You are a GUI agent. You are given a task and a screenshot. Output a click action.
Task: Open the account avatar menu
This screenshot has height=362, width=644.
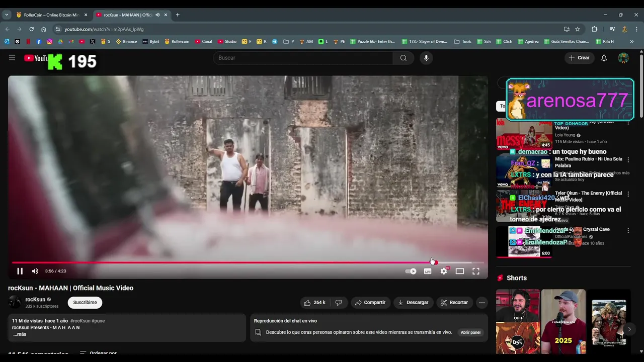(623, 58)
